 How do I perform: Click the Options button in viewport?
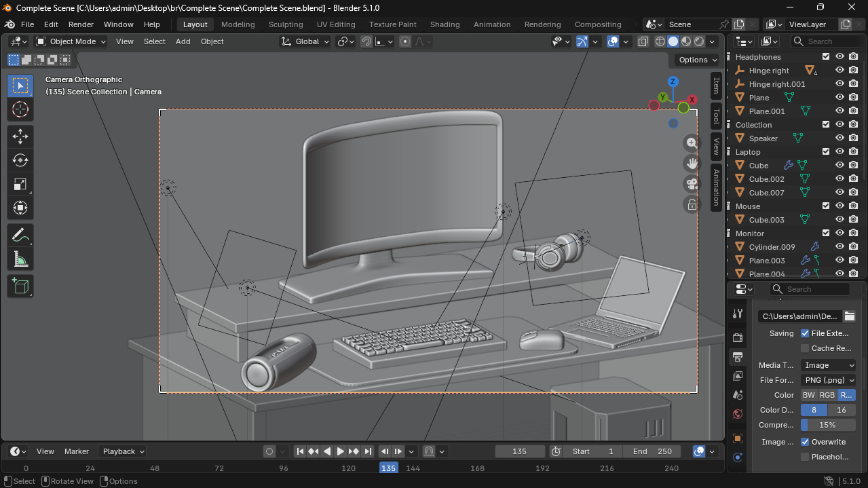click(697, 60)
